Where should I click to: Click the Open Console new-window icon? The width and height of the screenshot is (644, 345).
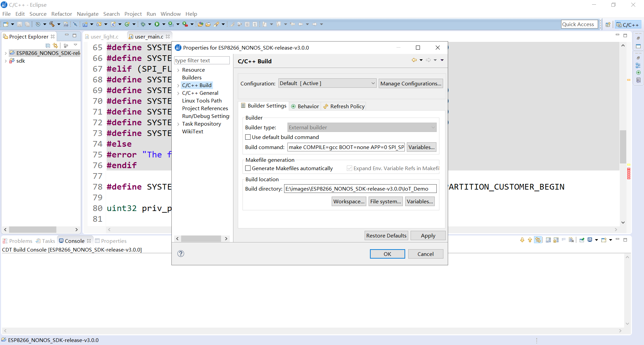click(604, 240)
